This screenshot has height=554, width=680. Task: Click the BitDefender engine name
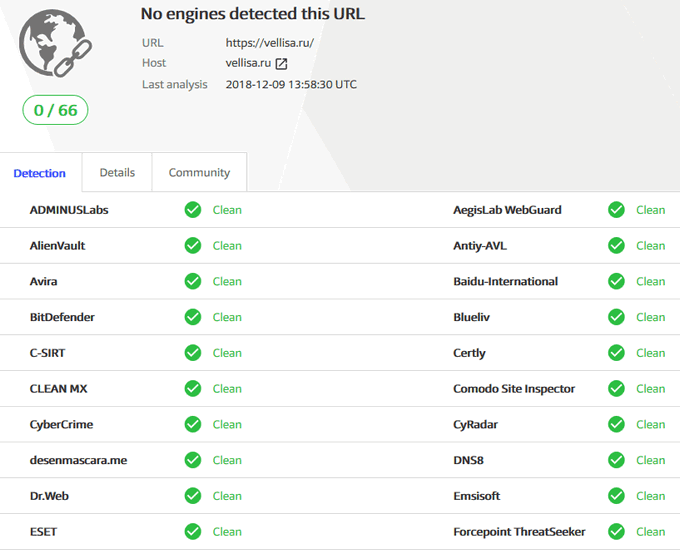click(x=62, y=317)
